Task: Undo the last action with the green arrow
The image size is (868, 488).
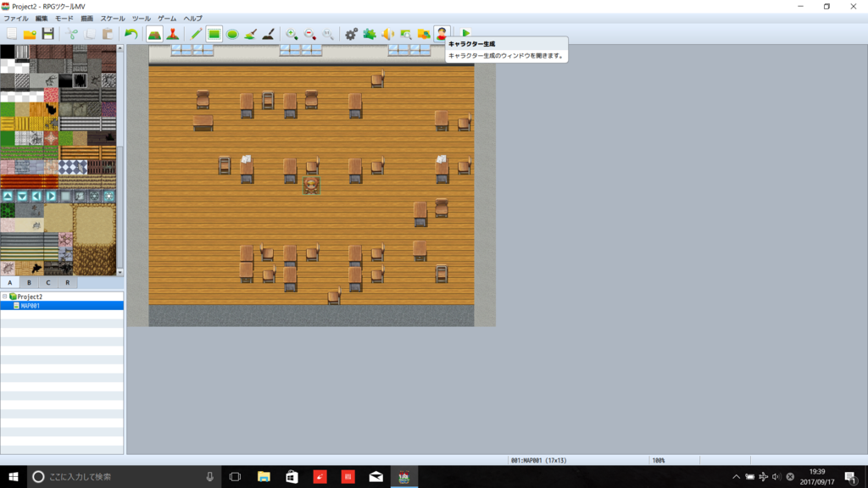Action: click(131, 34)
